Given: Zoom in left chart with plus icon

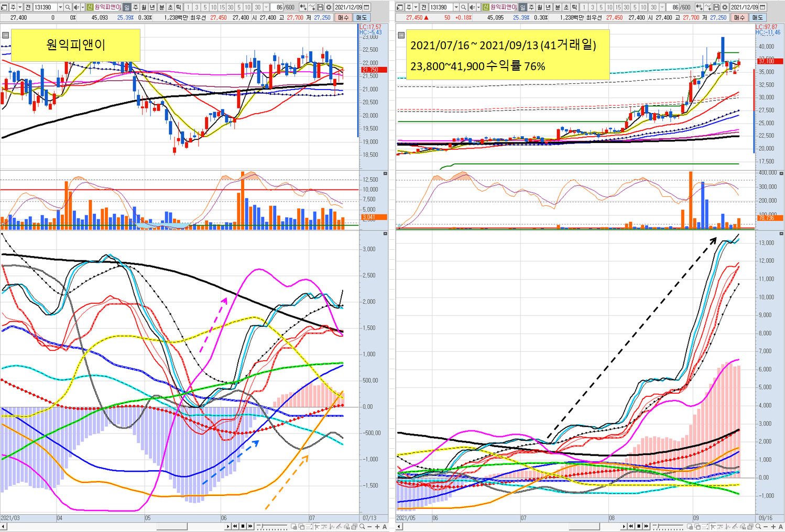Looking at the screenshot, I should click(x=377, y=527).
